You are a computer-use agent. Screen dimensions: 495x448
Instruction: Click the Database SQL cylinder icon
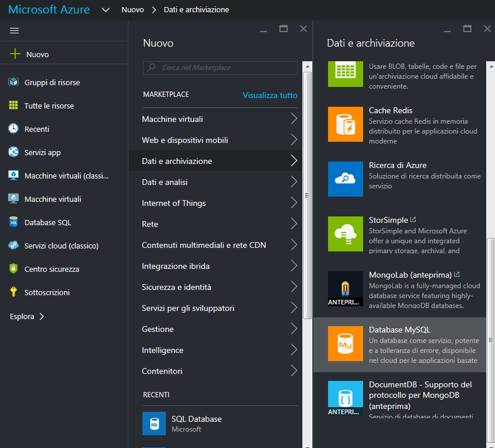tap(13, 222)
